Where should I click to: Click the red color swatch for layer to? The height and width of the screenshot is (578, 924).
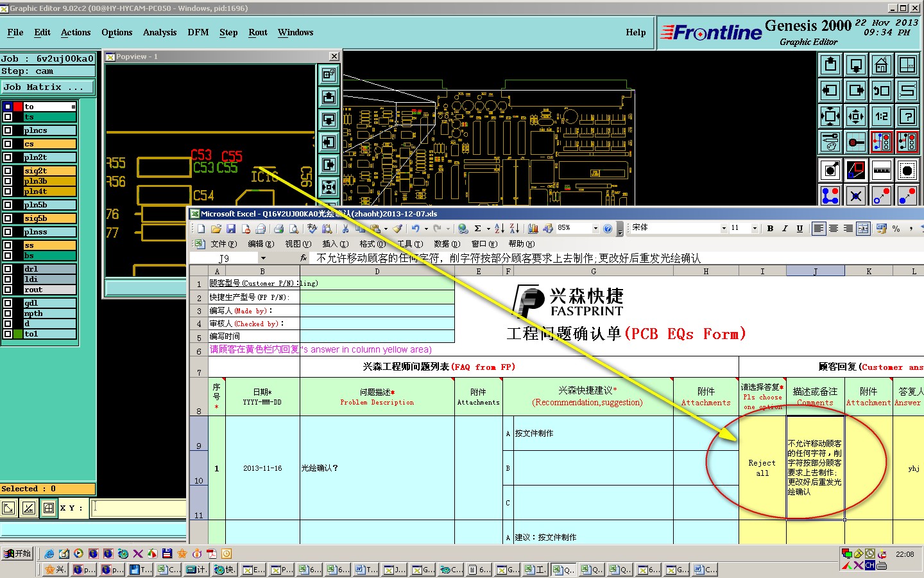coord(19,107)
